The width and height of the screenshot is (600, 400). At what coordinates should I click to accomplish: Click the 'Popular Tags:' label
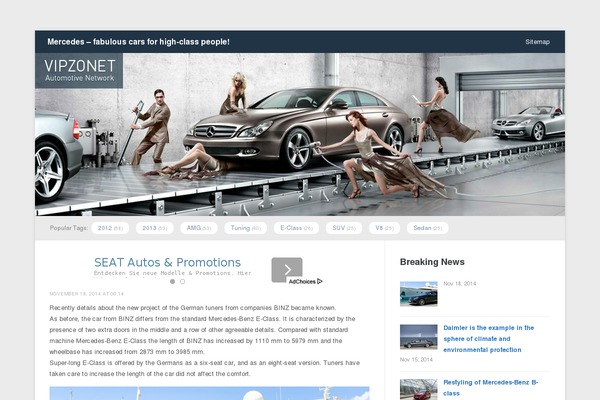click(69, 228)
